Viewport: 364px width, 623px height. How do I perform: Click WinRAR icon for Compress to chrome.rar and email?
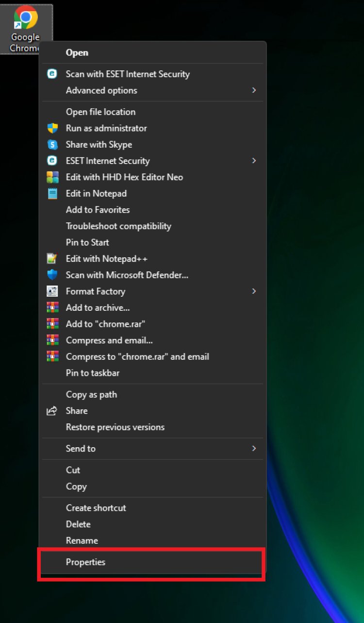pos(52,356)
